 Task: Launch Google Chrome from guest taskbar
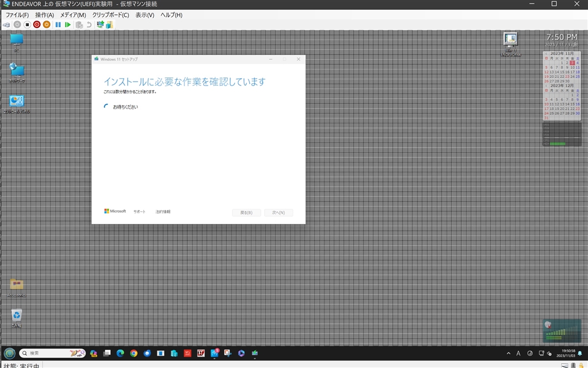point(134,353)
